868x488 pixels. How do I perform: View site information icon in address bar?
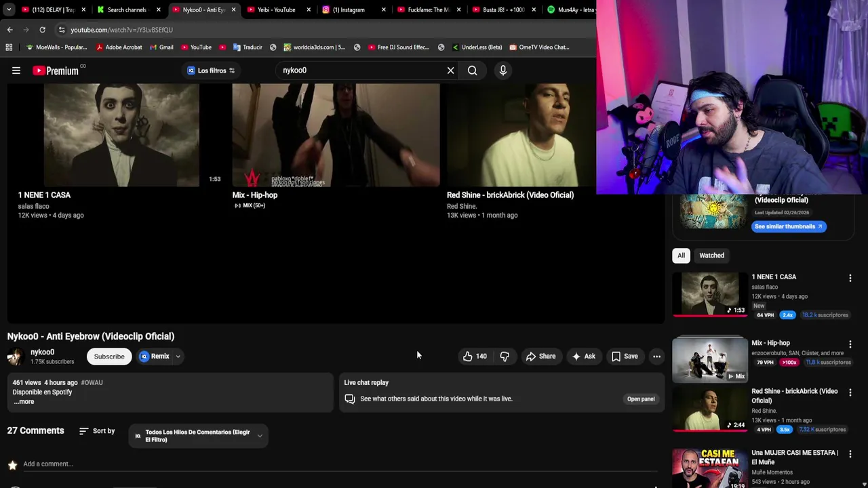(62, 30)
